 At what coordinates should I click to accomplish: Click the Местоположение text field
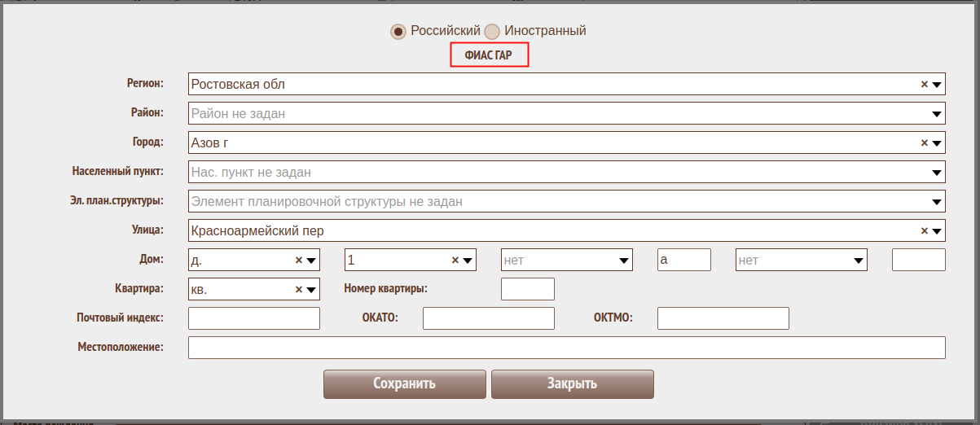coord(566,348)
